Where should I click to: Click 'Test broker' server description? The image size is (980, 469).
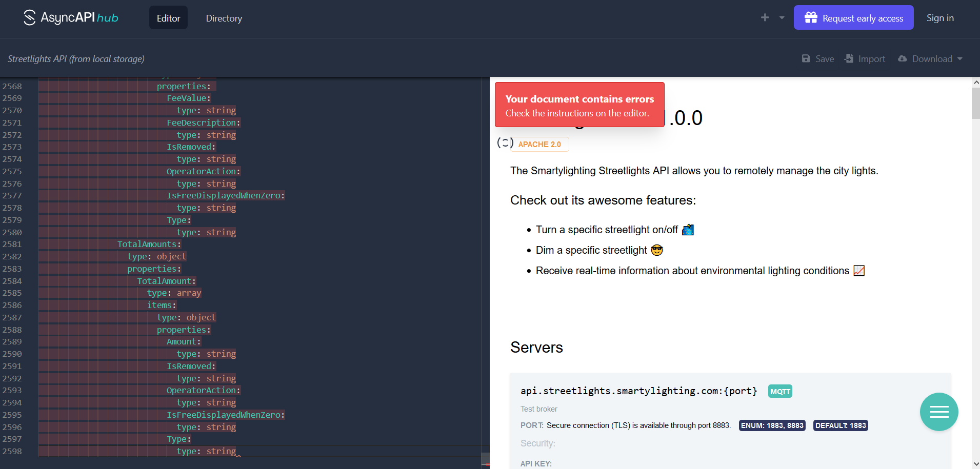tap(538, 409)
